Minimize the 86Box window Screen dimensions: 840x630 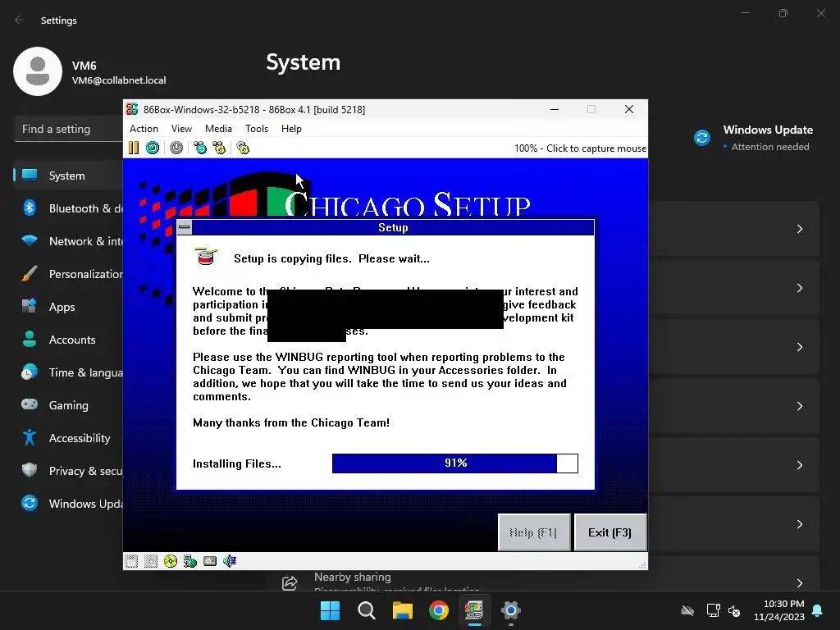tap(555, 109)
